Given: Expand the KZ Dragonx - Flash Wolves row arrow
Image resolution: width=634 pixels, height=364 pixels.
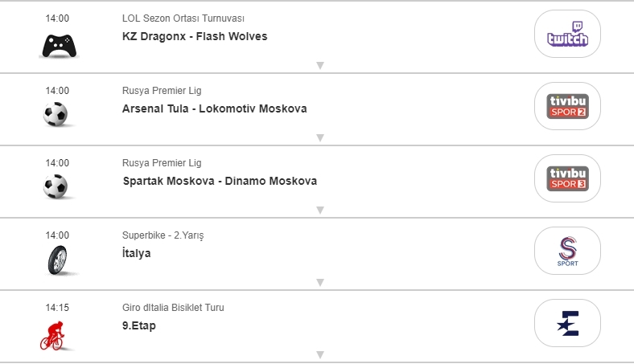Looking at the screenshot, I should (x=319, y=65).
